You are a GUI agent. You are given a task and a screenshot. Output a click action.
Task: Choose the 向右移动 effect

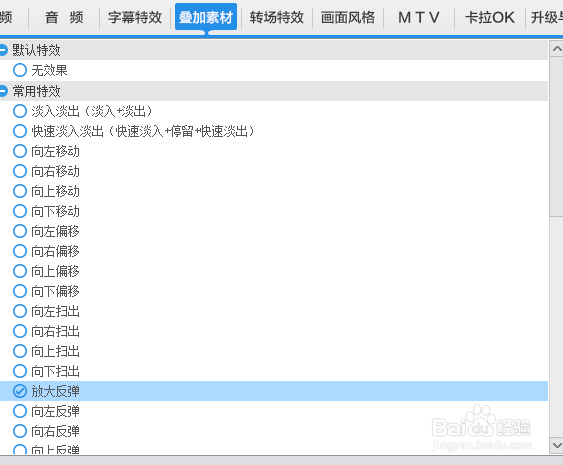[20, 171]
